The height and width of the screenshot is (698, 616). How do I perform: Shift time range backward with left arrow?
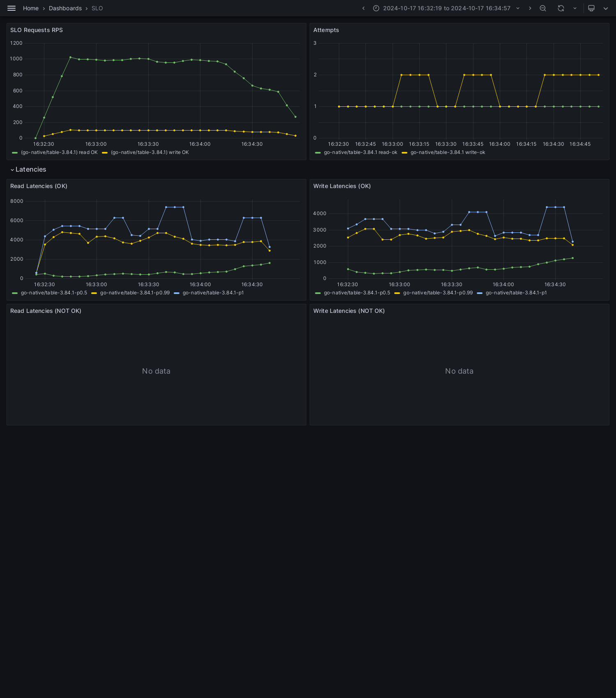point(363,8)
